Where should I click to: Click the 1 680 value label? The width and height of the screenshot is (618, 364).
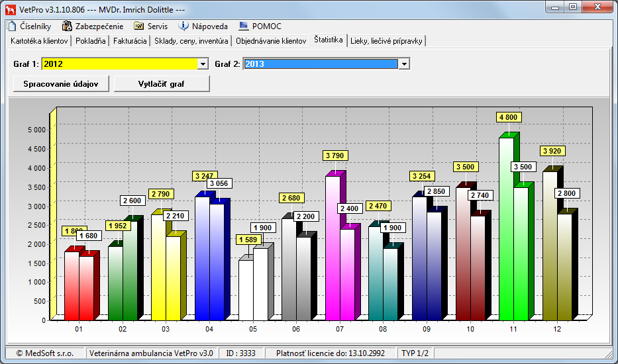coord(89,236)
